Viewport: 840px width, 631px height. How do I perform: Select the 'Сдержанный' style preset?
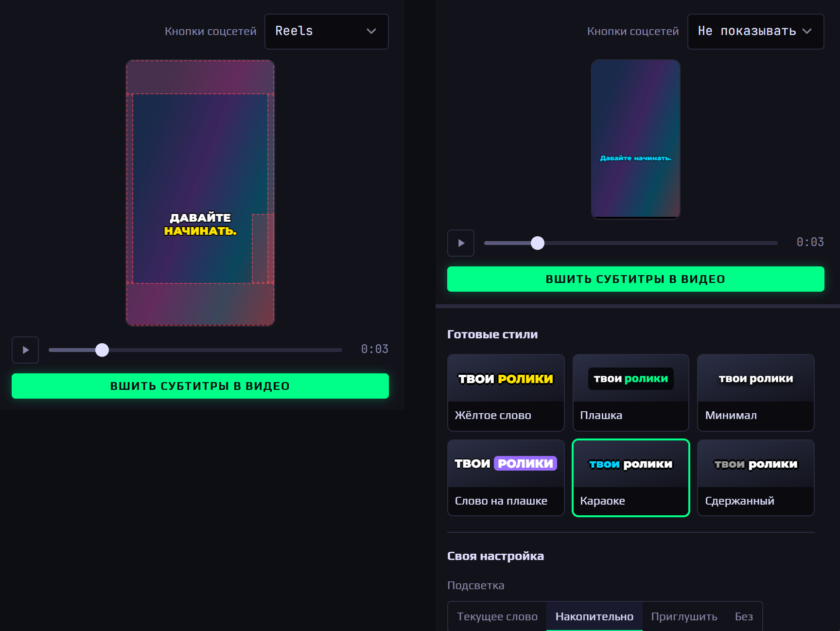(x=756, y=478)
